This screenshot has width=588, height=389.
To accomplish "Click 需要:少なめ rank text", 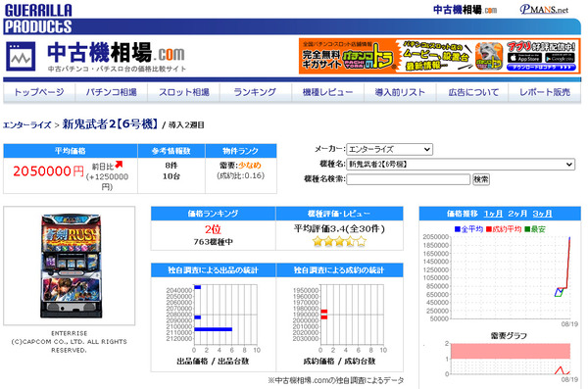I will coord(240,165).
